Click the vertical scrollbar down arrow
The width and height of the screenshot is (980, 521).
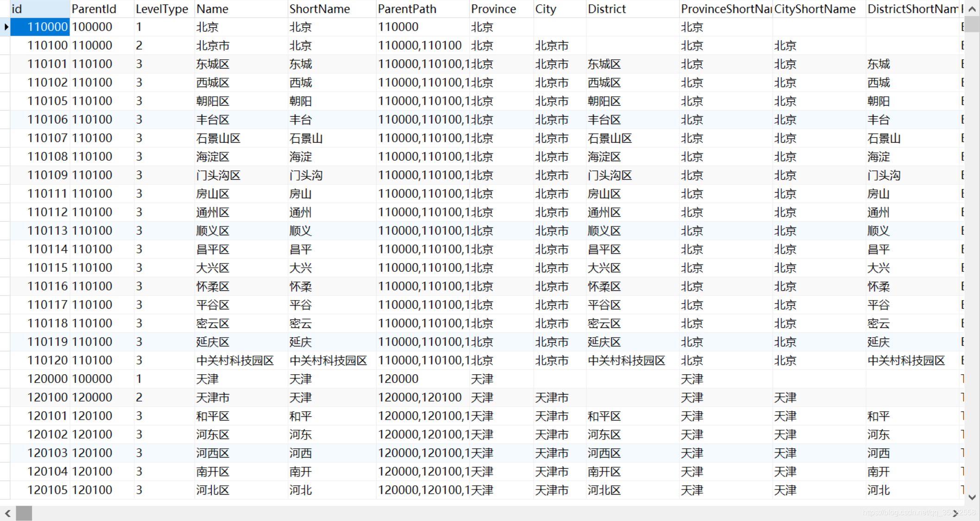coord(972,497)
